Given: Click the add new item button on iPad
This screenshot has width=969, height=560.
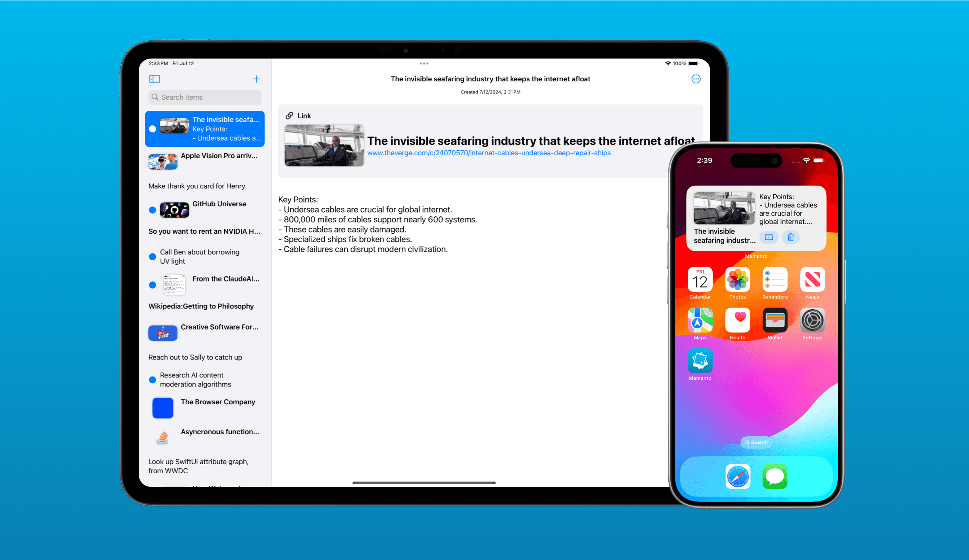Looking at the screenshot, I should 256,78.
